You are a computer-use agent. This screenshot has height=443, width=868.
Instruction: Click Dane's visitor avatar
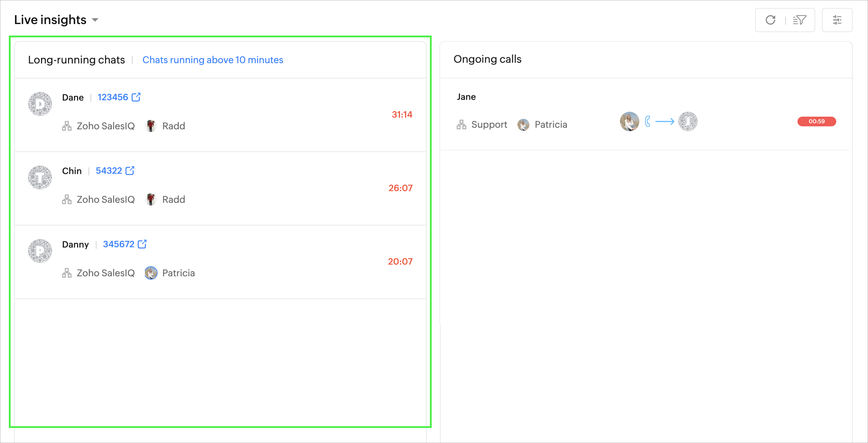pos(40,104)
